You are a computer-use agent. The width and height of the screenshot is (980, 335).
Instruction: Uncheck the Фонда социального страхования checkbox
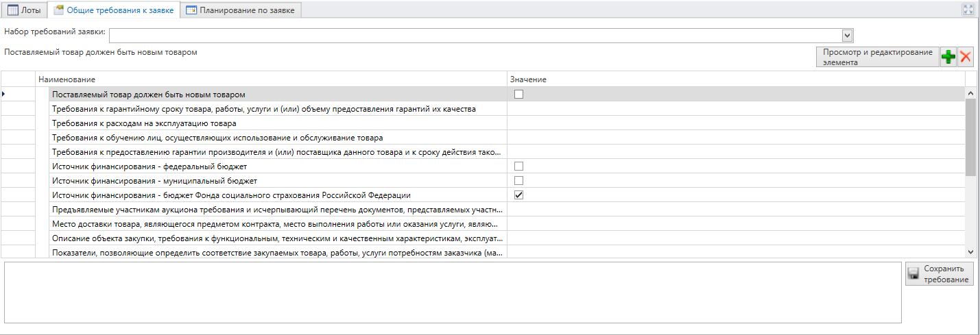pos(518,195)
